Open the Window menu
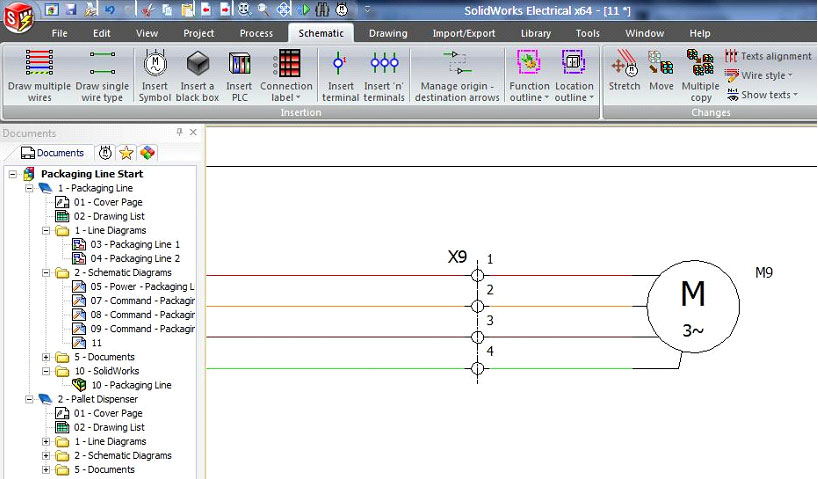The image size is (818, 479). pyautogui.click(x=645, y=33)
